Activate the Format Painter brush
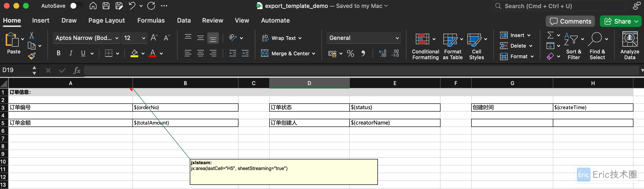644x189 pixels. coord(31,56)
